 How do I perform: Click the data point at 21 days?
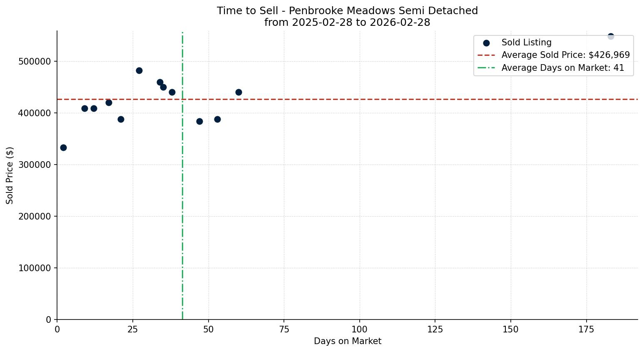point(121,119)
